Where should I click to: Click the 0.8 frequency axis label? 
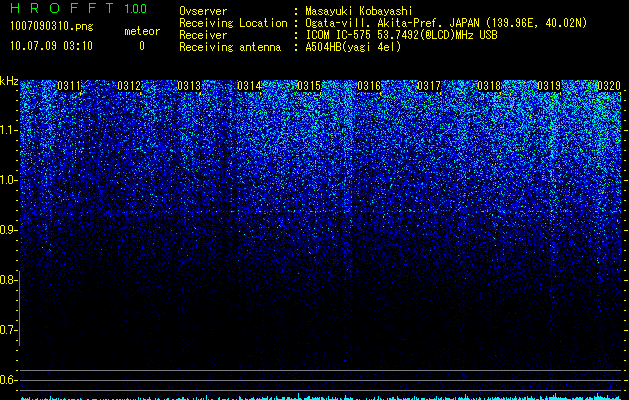coord(7,280)
